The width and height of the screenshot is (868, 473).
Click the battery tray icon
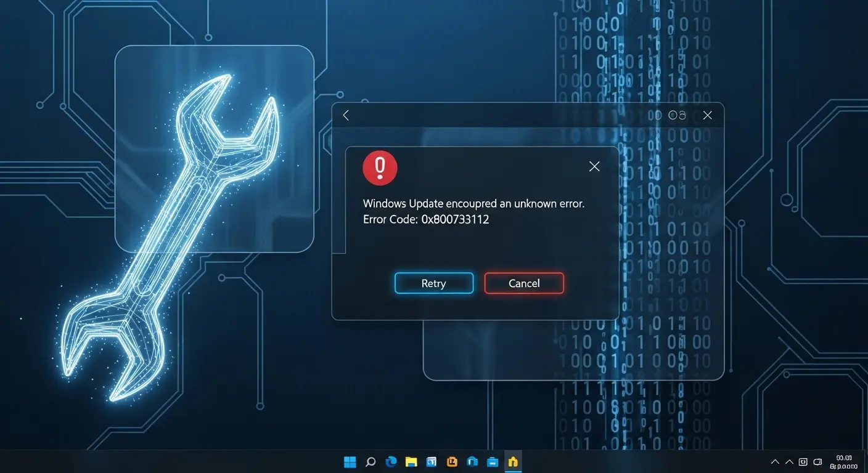[x=818, y=461]
